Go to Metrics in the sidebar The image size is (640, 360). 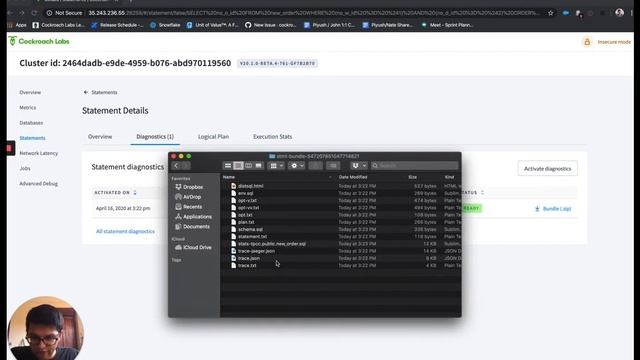[28, 108]
